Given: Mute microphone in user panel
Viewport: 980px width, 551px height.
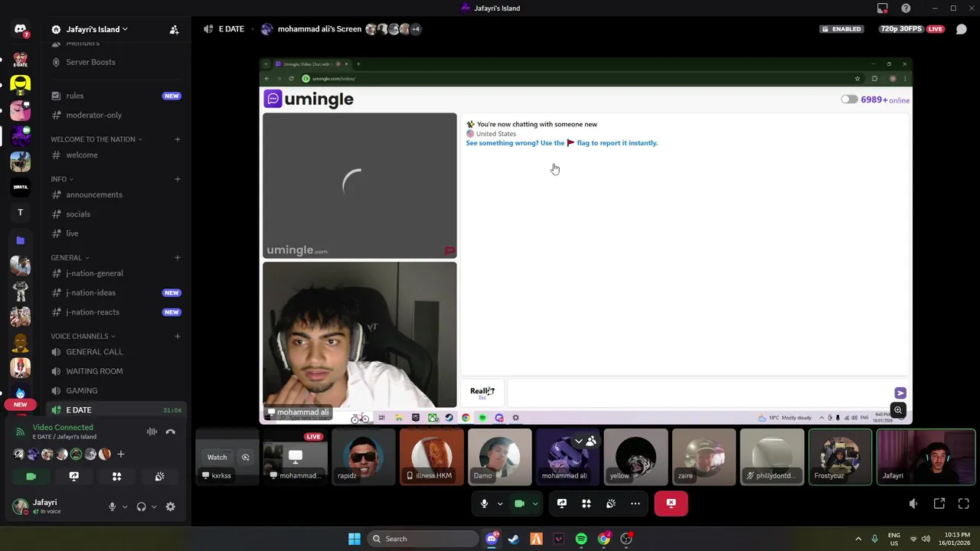Looking at the screenshot, I should click(x=112, y=507).
